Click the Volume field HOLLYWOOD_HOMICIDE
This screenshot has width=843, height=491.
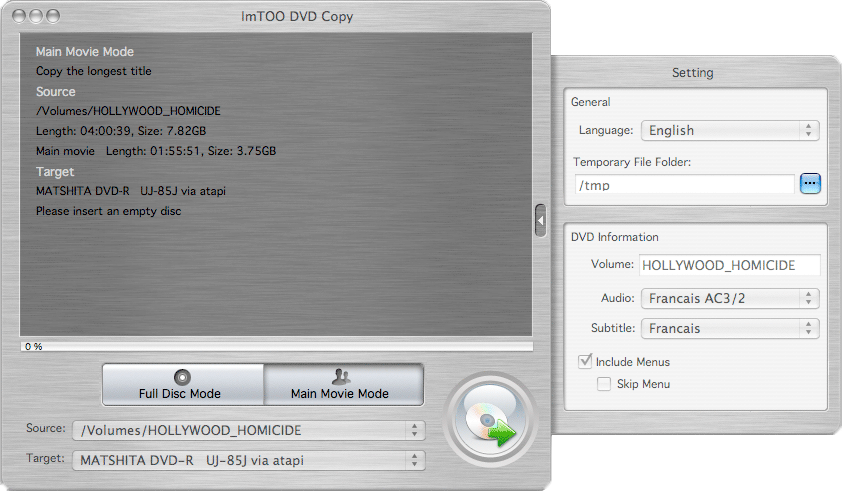point(730,265)
